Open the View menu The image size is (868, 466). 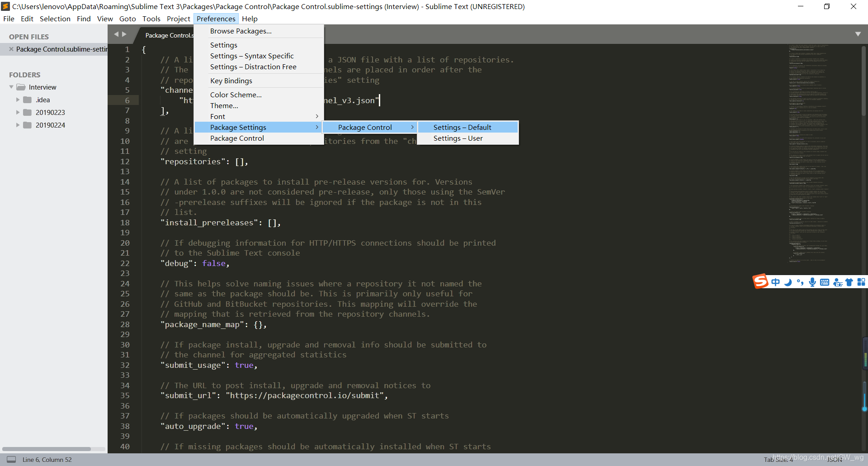105,19
